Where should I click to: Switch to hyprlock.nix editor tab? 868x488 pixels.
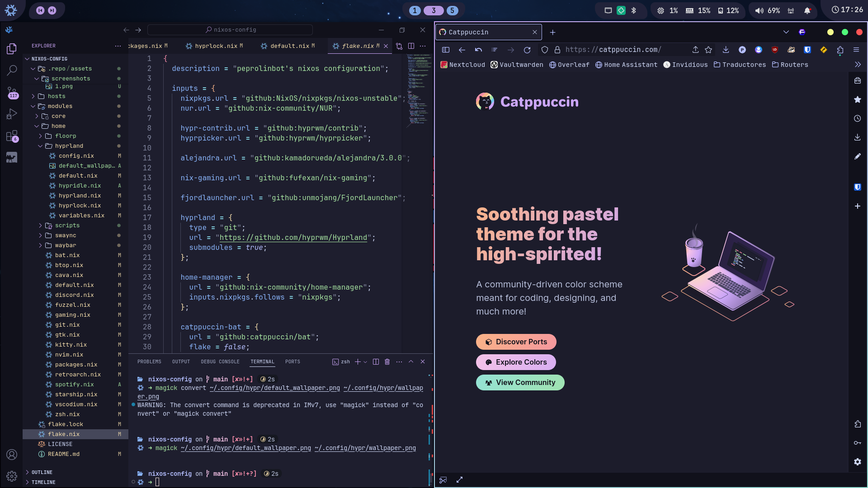(216, 46)
